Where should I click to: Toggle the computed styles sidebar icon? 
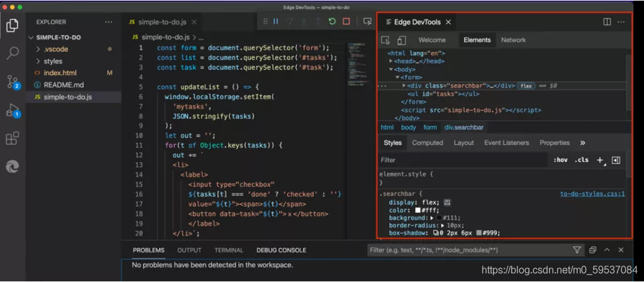click(x=616, y=160)
